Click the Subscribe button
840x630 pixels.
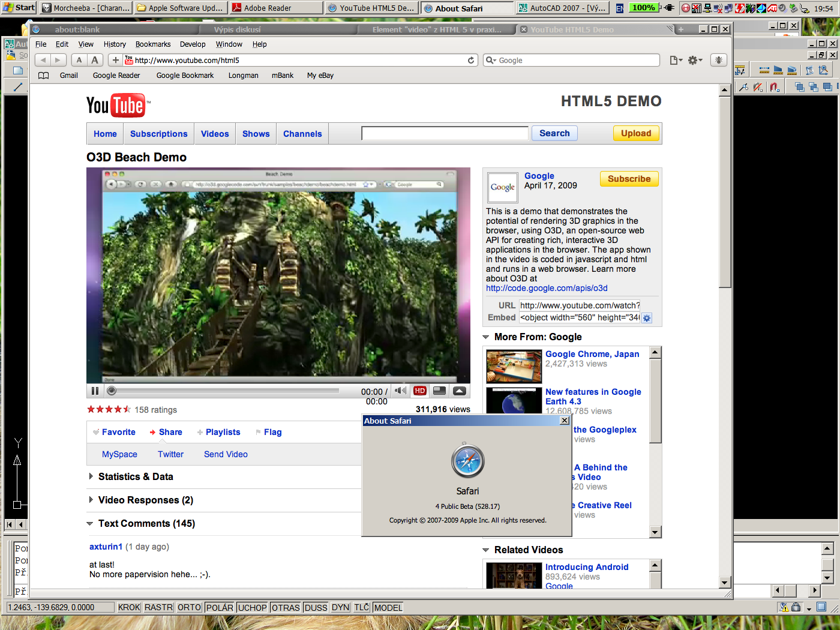629,179
